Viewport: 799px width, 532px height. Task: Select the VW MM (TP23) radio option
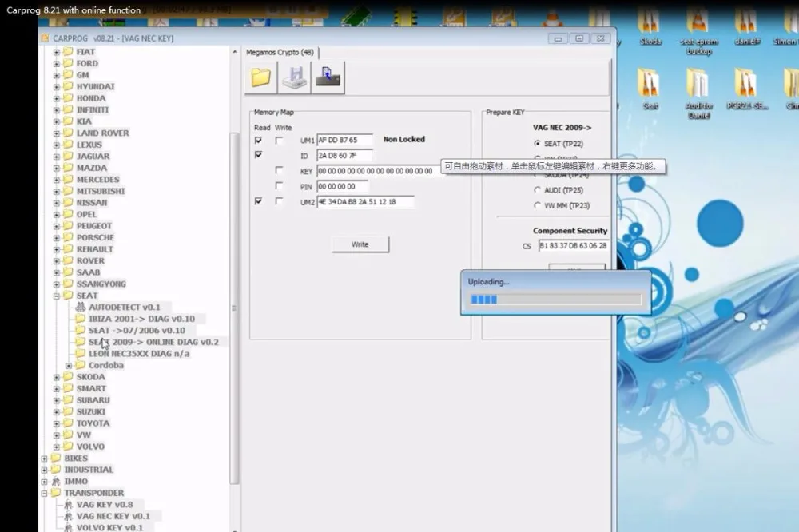[x=537, y=205]
